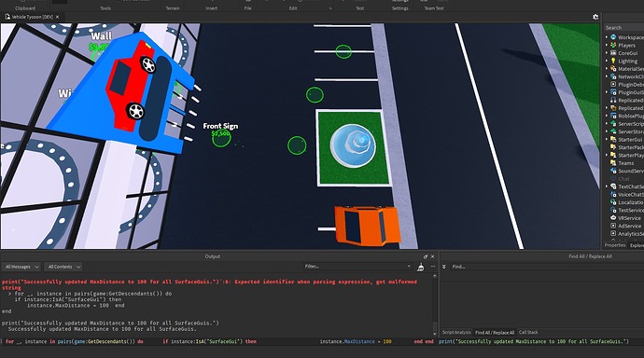The height and width of the screenshot is (358, 644).
Task: Open the All Messages dropdown in Output
Action: pyautogui.click(x=21, y=267)
